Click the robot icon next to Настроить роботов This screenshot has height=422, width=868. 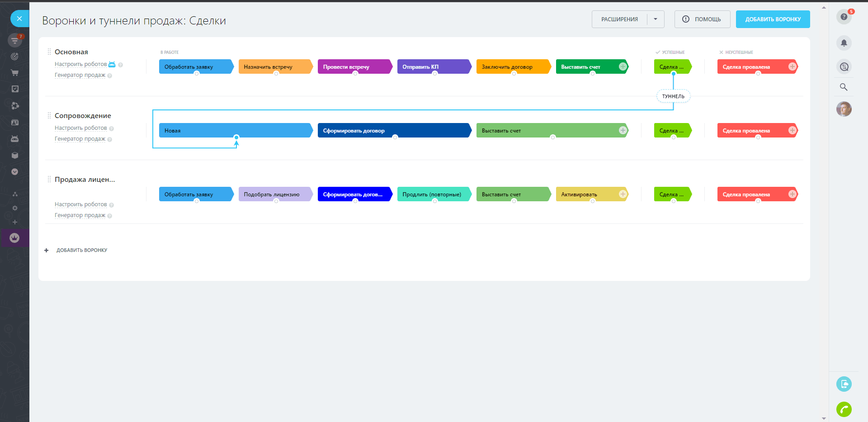click(112, 64)
